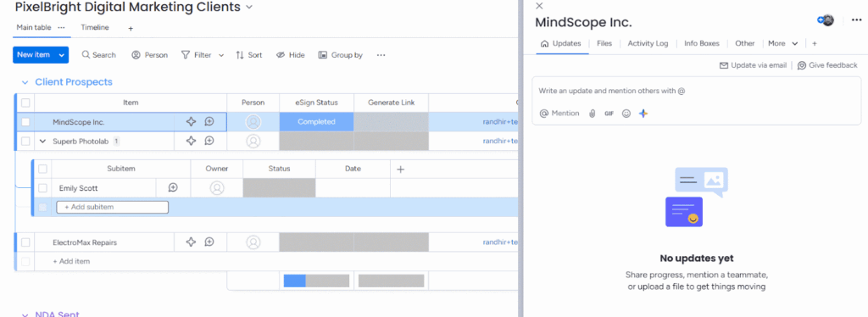The height and width of the screenshot is (317, 868).
Task: Open the Activity Log tab
Action: [648, 43]
